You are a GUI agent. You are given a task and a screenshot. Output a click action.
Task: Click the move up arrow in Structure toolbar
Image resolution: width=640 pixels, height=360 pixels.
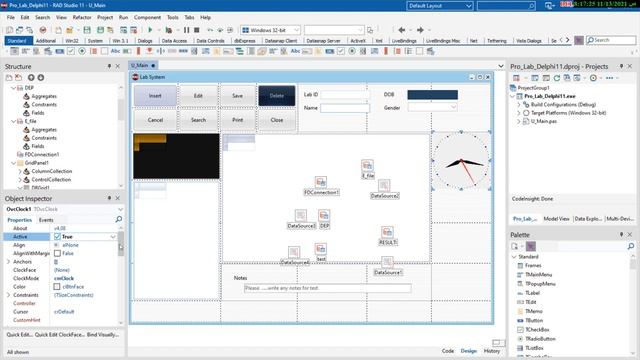(x=31, y=78)
